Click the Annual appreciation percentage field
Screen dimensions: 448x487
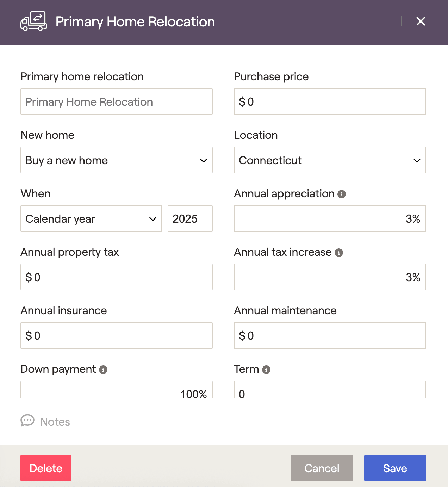pos(330,219)
